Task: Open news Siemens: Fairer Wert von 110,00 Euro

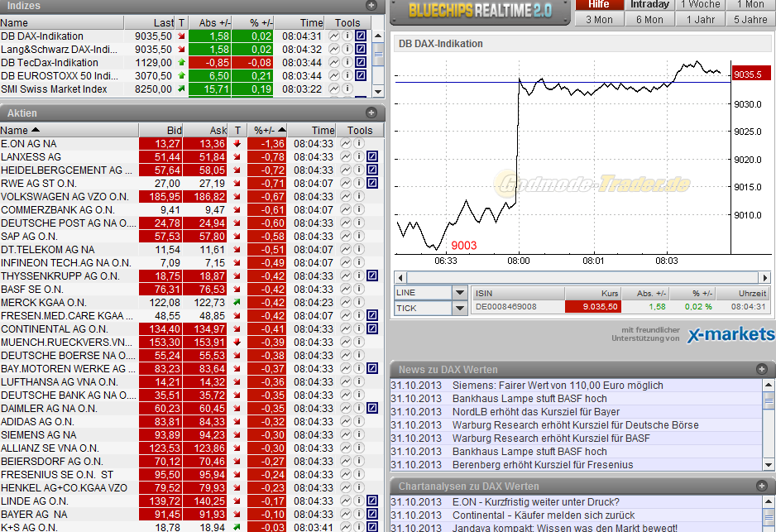Action: coord(558,385)
